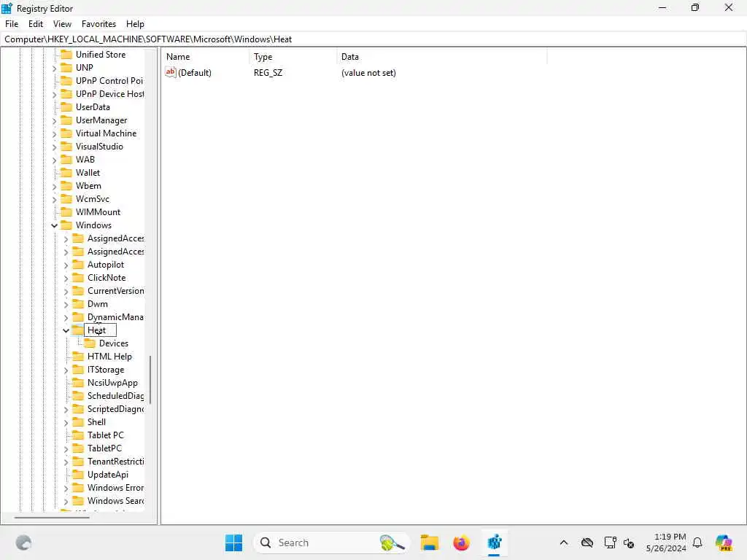Image resolution: width=747 pixels, height=560 pixels.
Task: Click the Data column header
Action: coord(441,57)
